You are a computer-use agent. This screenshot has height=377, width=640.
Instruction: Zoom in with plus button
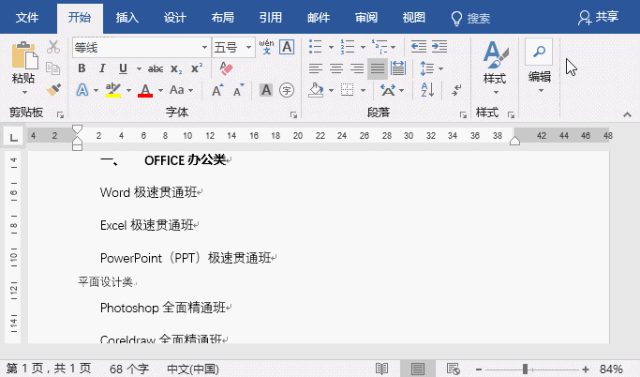pos(585,369)
